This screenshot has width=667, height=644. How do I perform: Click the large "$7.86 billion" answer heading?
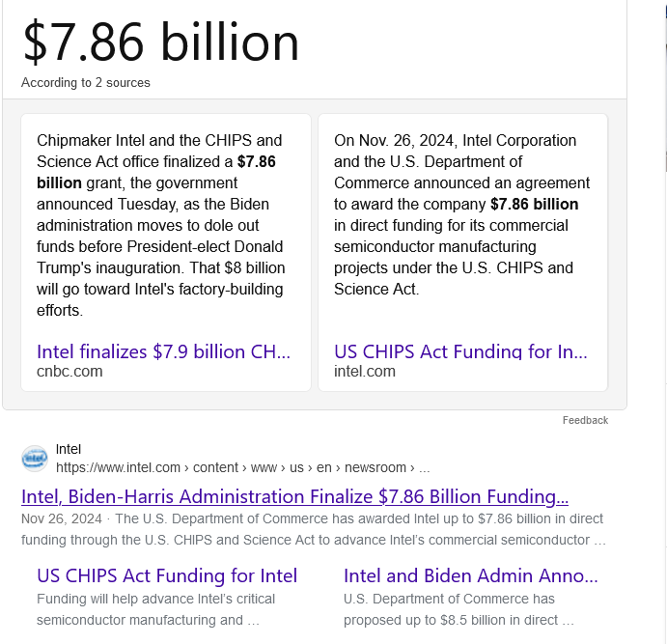click(x=161, y=42)
